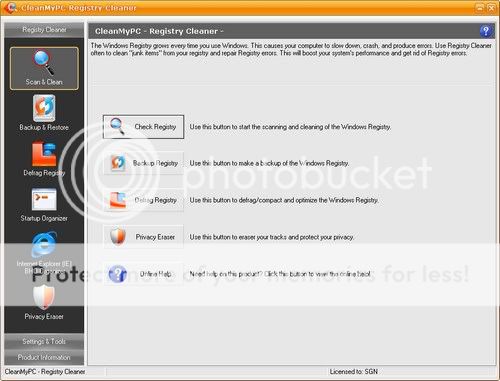The image size is (500, 381).
Task: Click the CleanMyPC logo in title bar
Action: click(x=10, y=7)
